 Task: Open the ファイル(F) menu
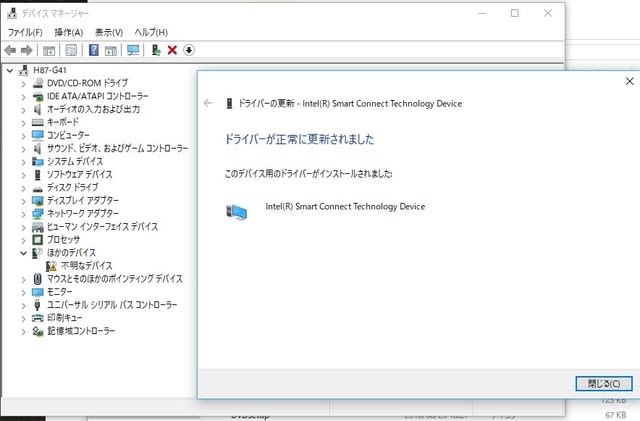click(25, 32)
